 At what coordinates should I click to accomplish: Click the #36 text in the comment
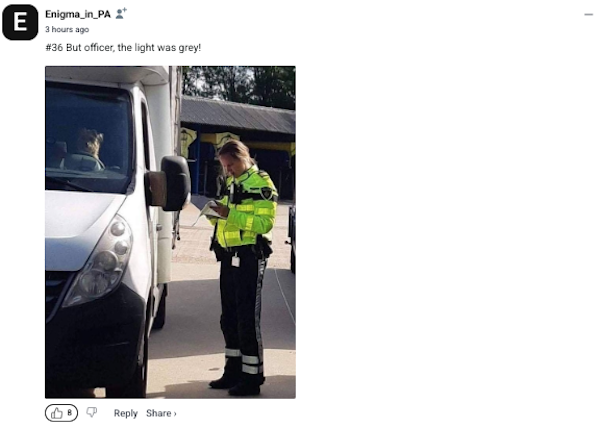54,48
